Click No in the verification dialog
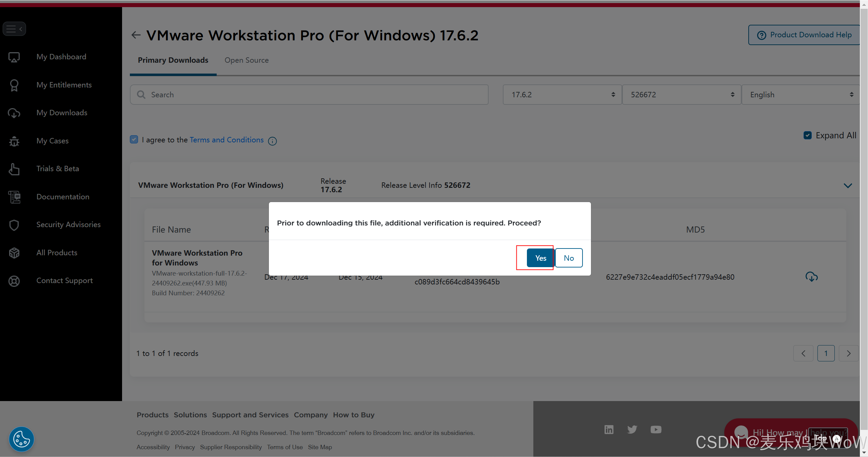868x457 pixels. click(569, 258)
